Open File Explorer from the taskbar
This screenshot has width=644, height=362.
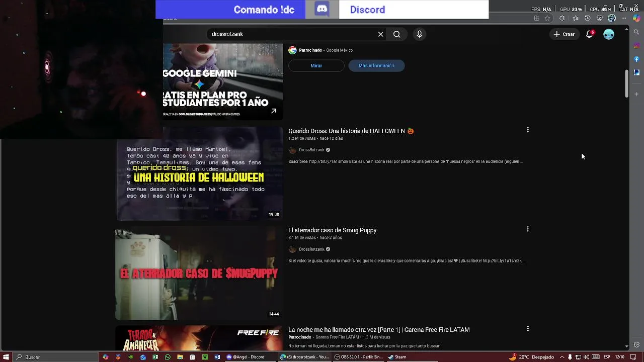coord(180,357)
